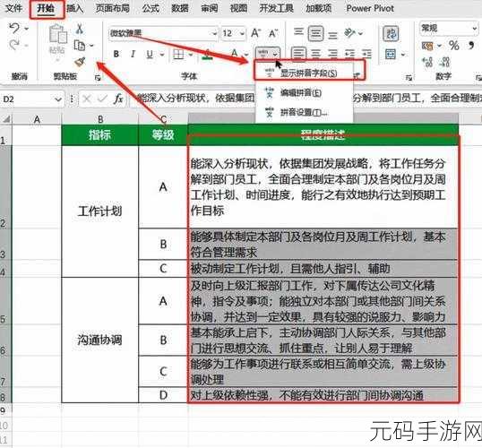Increase font size with larger A
482x448 pixels.
(255, 32)
